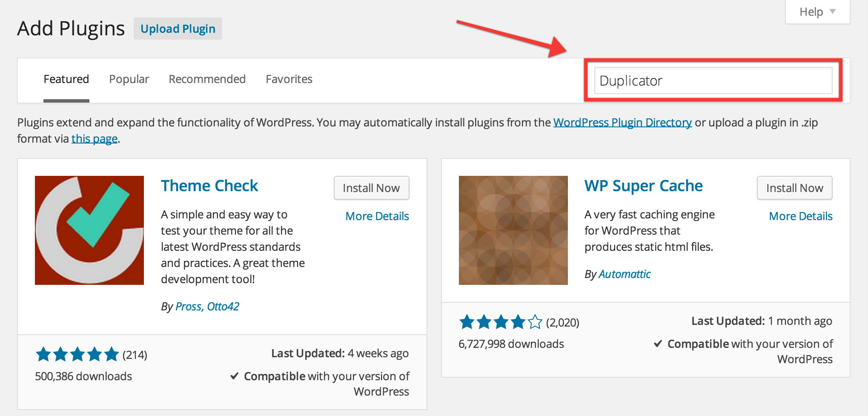Open author Pross profile link
The width and height of the screenshot is (868, 416).
tap(188, 307)
